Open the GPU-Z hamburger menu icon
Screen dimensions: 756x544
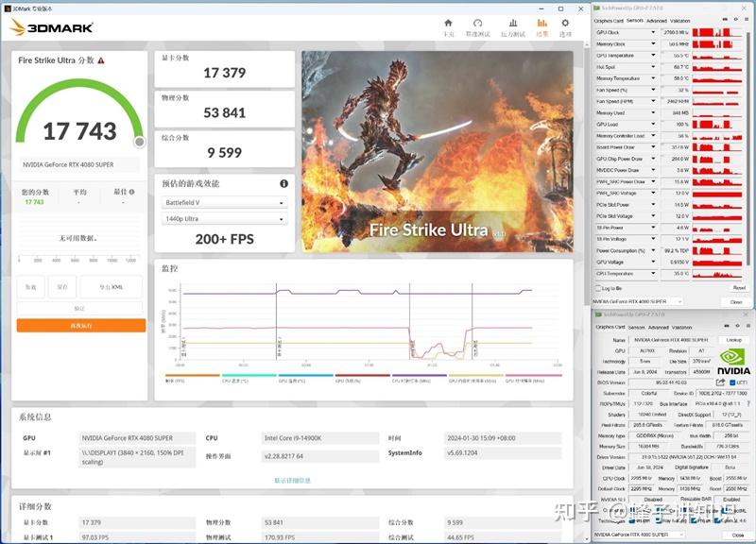coord(748,20)
